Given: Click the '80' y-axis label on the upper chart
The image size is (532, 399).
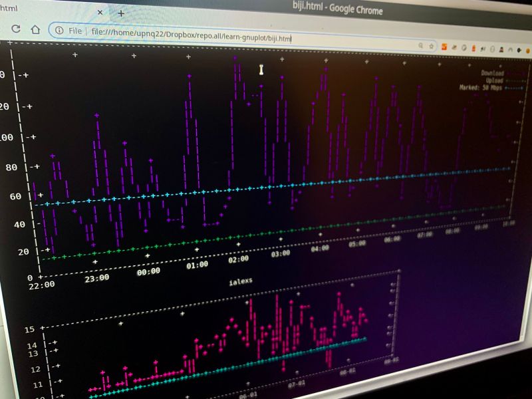Looking at the screenshot, I should pos(11,168).
